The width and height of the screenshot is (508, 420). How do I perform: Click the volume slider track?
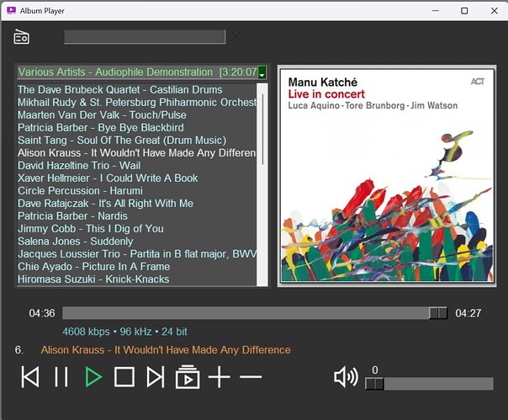pos(429,384)
